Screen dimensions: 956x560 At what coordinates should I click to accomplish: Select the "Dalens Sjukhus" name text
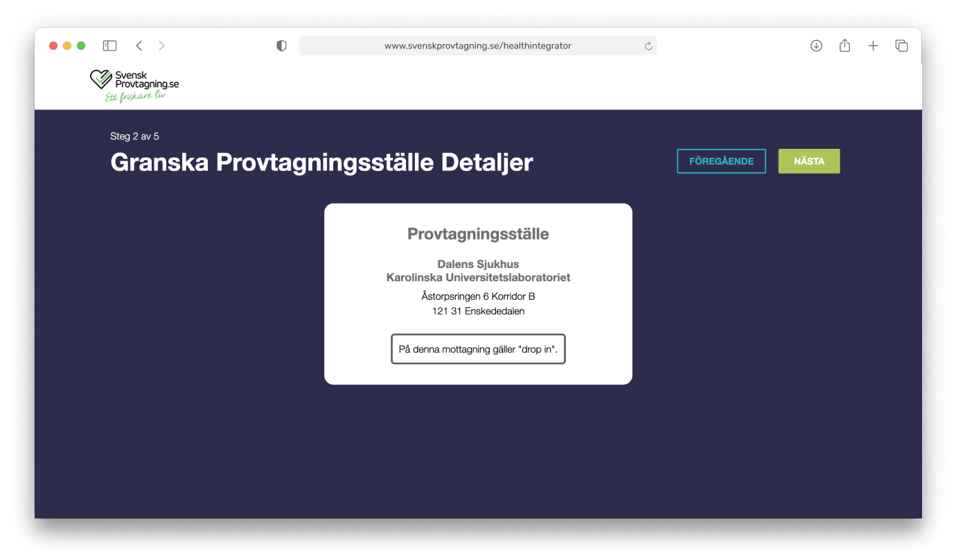pyautogui.click(x=478, y=264)
